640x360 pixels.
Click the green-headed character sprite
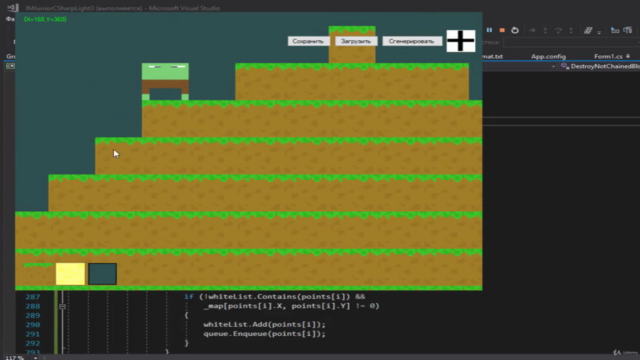point(165,82)
